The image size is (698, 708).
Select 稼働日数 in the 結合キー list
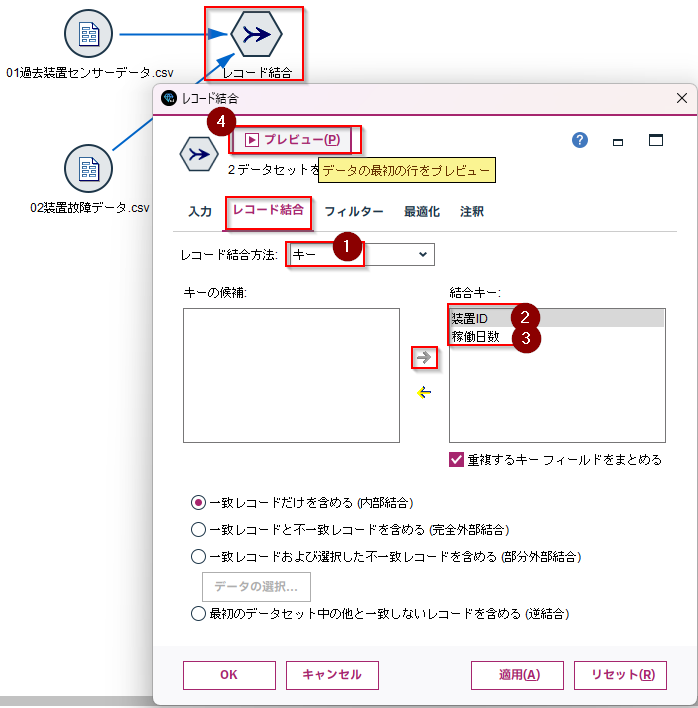(557, 336)
